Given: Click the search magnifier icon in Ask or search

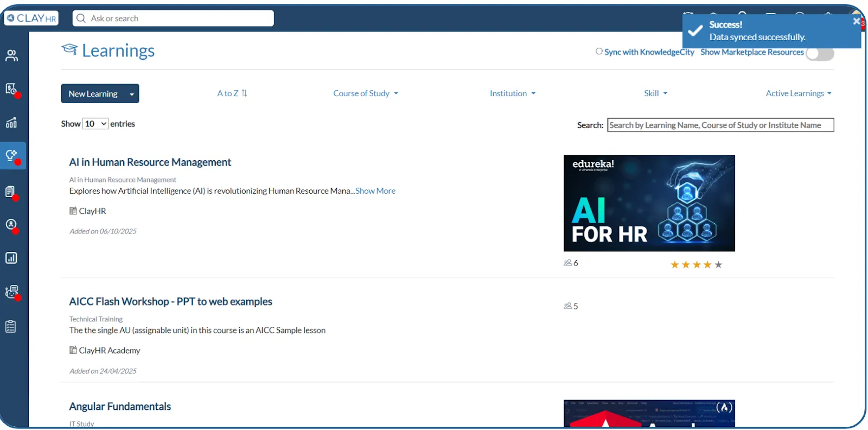Looking at the screenshot, I should 81,18.
